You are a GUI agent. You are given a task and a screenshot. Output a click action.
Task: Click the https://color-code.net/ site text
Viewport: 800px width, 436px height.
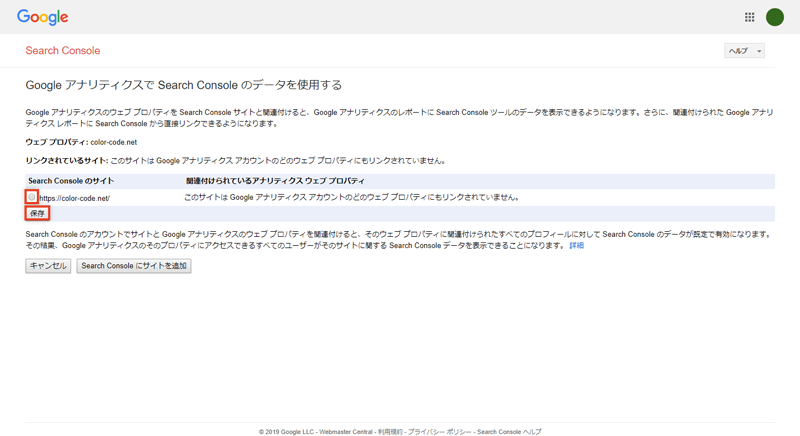click(x=74, y=198)
